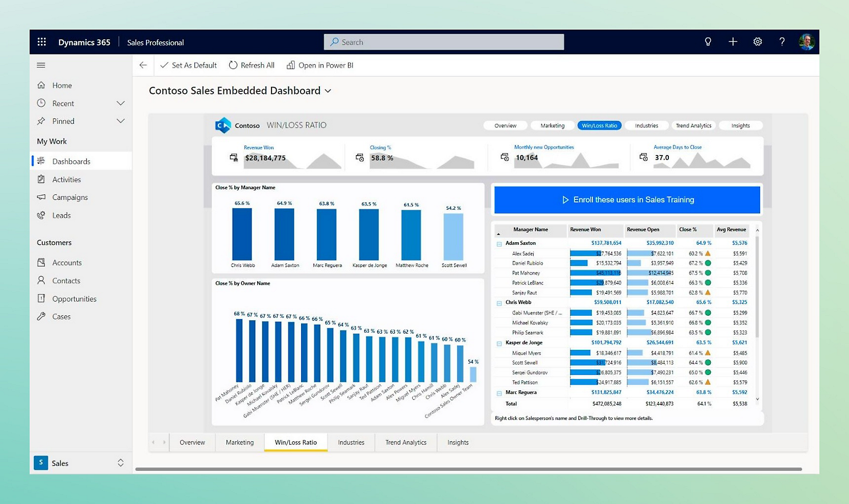Click in the Search field

tap(444, 42)
